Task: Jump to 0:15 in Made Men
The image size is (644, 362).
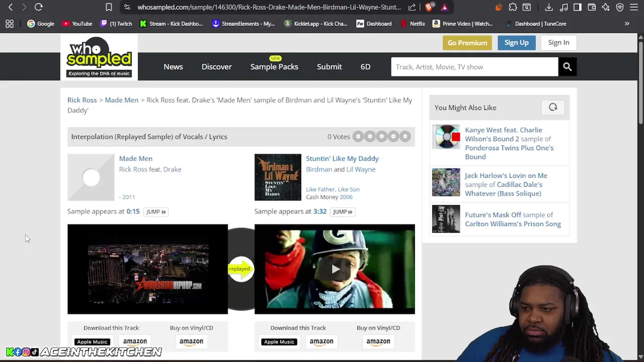Action: [156, 212]
